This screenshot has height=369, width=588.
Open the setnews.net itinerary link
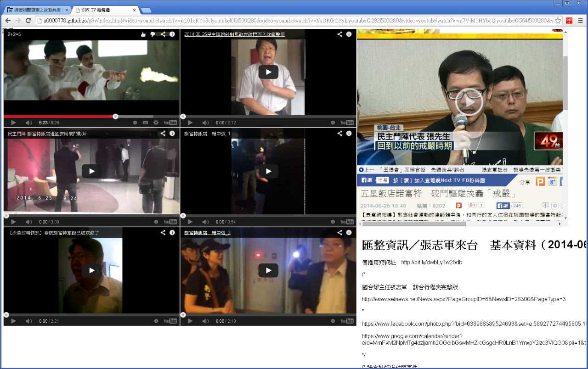point(464,299)
